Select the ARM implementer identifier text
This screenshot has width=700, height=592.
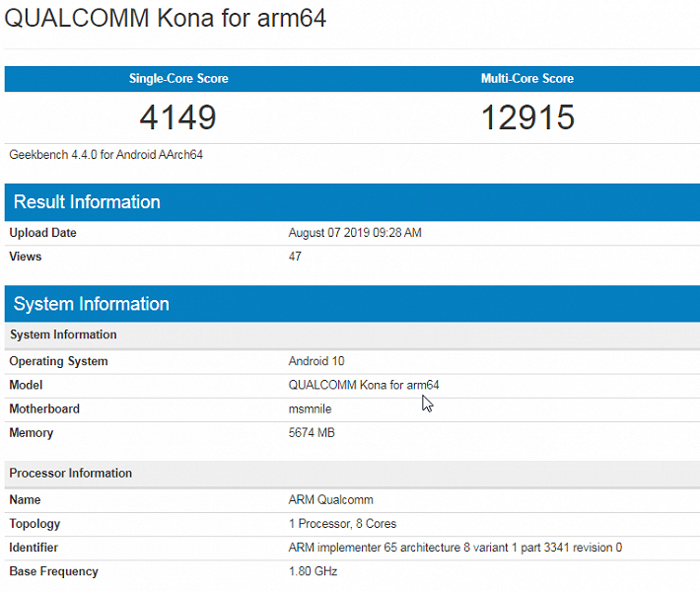click(x=455, y=548)
